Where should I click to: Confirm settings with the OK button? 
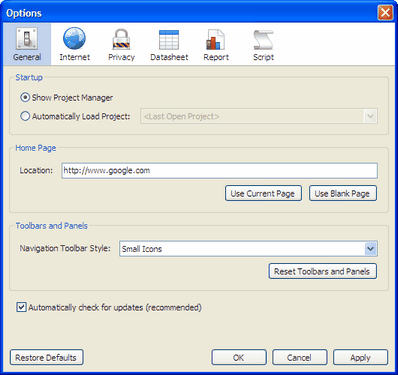[x=239, y=357]
